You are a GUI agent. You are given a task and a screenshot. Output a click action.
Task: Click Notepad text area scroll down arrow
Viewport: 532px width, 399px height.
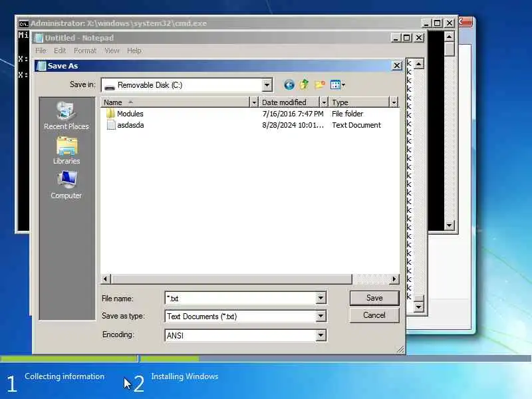[419, 307]
